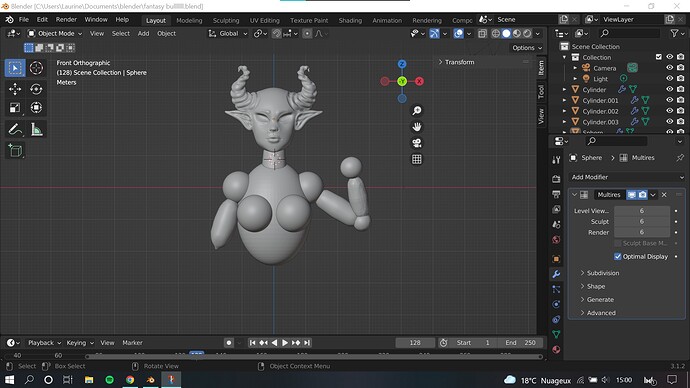Open Add Modifier dropdown
690x388 pixels.
click(627, 177)
